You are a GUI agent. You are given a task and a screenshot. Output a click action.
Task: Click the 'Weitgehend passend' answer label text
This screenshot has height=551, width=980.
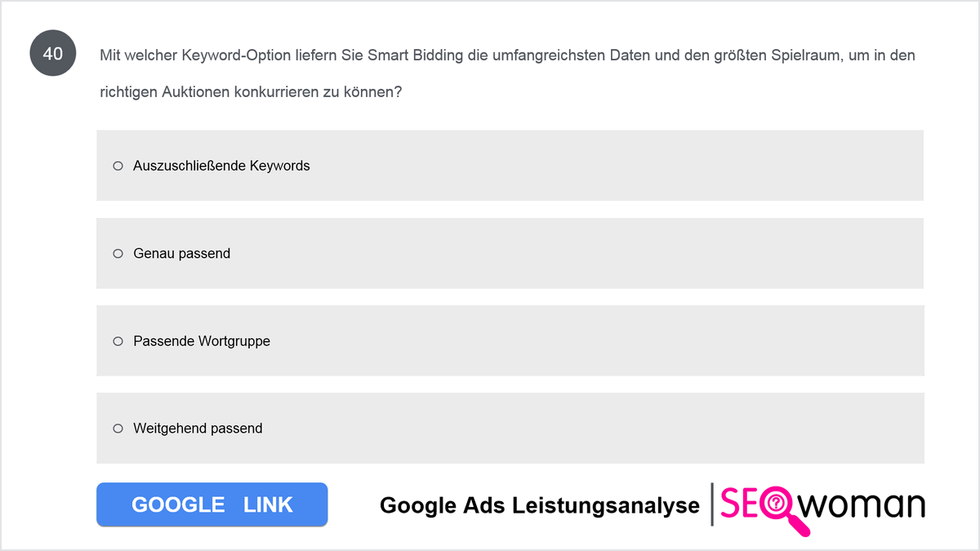pos(198,429)
